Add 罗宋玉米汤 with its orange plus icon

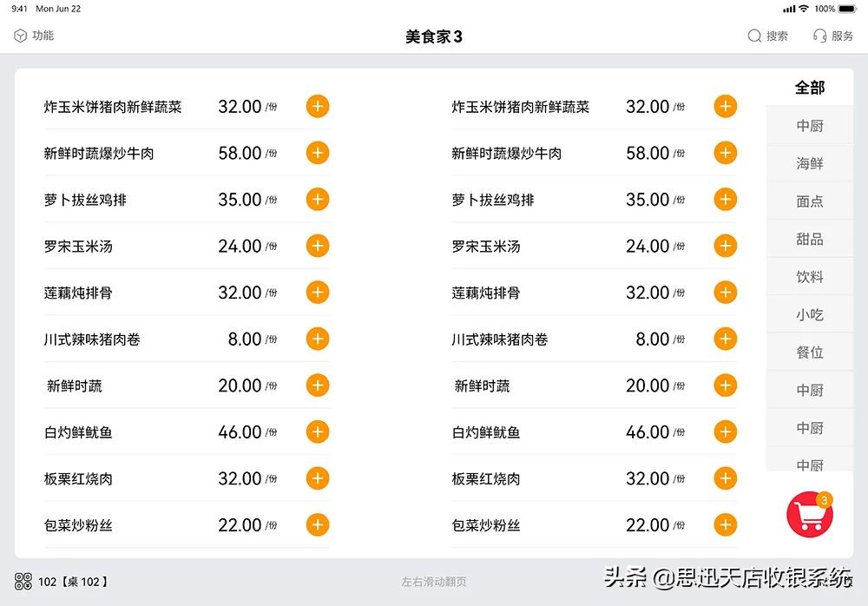coord(317,246)
